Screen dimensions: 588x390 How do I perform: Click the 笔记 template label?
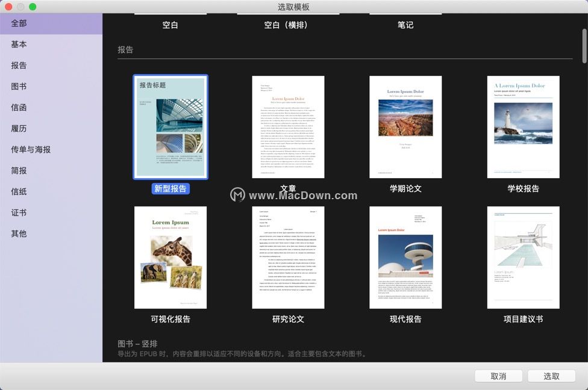pos(405,25)
